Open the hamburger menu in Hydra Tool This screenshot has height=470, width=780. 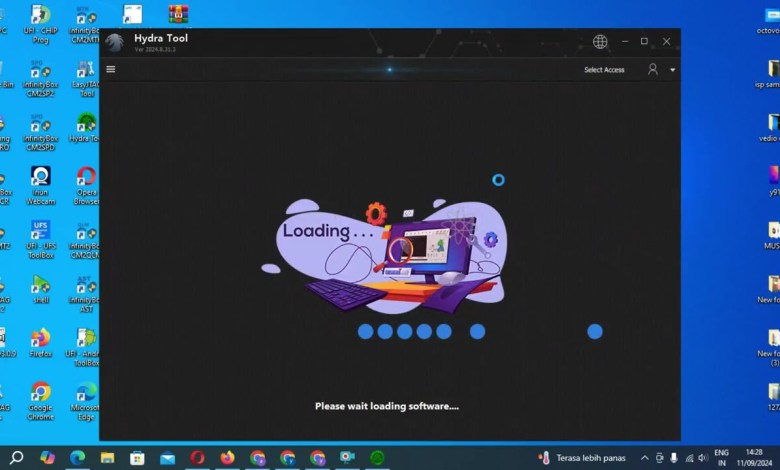pyautogui.click(x=111, y=69)
